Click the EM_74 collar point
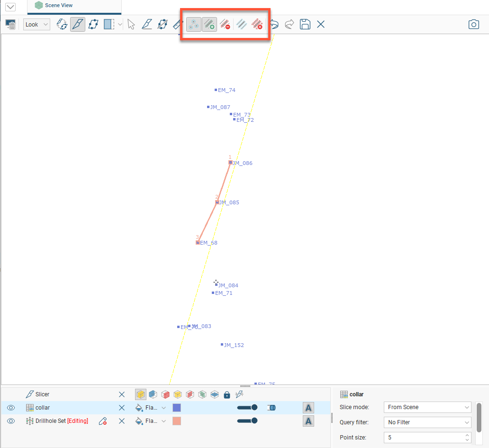This screenshot has width=489, height=448. click(x=216, y=90)
